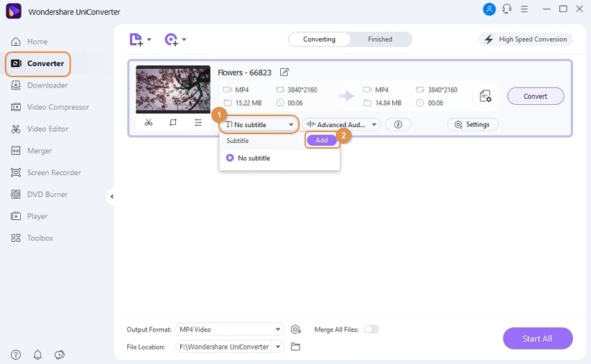The width and height of the screenshot is (591, 364).
Task: Open DVD Burner in the sidebar
Action: point(39,195)
